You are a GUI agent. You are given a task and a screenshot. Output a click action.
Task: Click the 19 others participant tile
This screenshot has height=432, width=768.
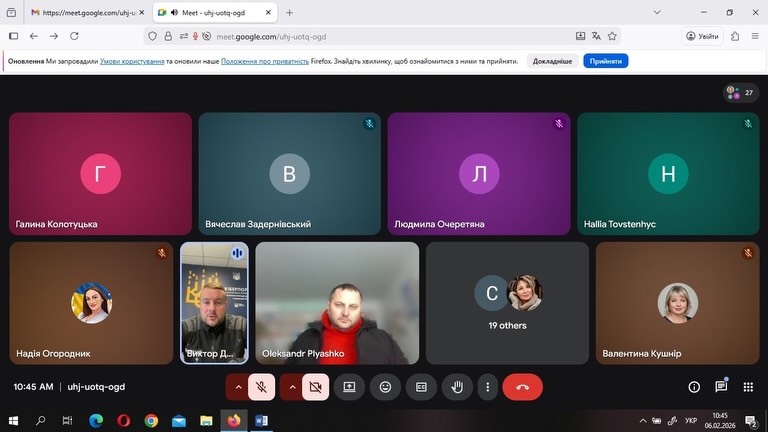click(x=507, y=302)
